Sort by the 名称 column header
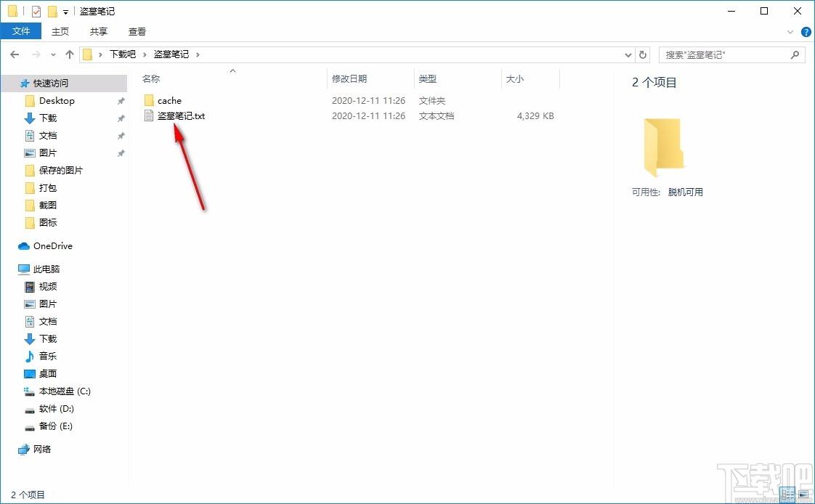The image size is (815, 504). coord(151,79)
